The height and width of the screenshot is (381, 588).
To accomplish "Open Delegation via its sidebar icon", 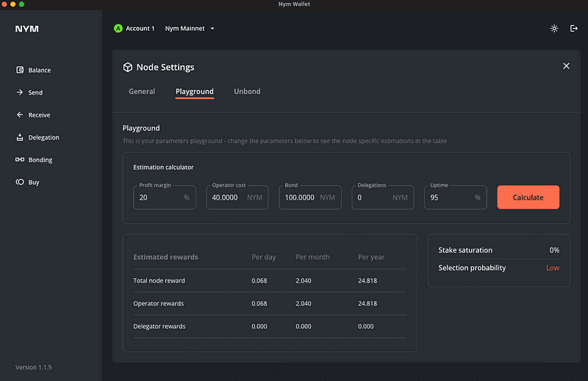I will click(20, 137).
